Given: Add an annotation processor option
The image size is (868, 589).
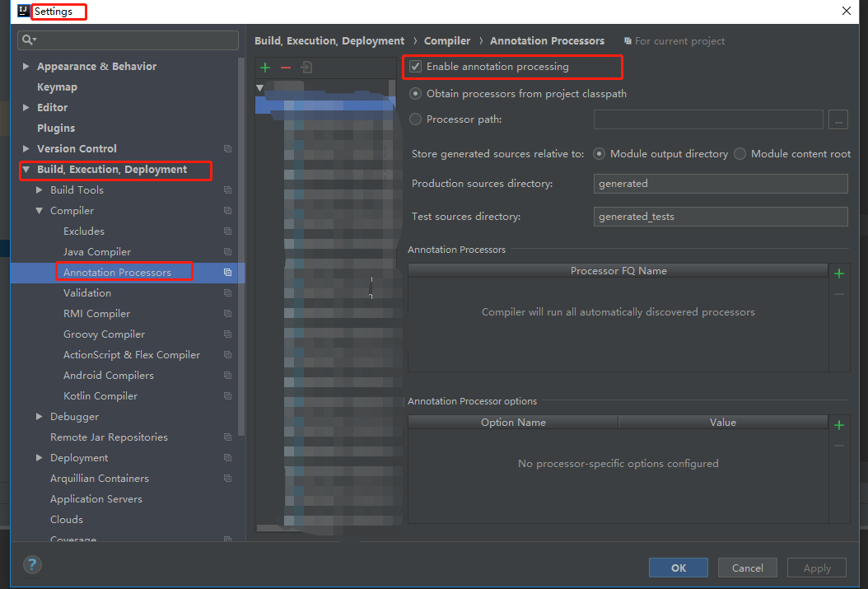Looking at the screenshot, I should pyautogui.click(x=839, y=425).
